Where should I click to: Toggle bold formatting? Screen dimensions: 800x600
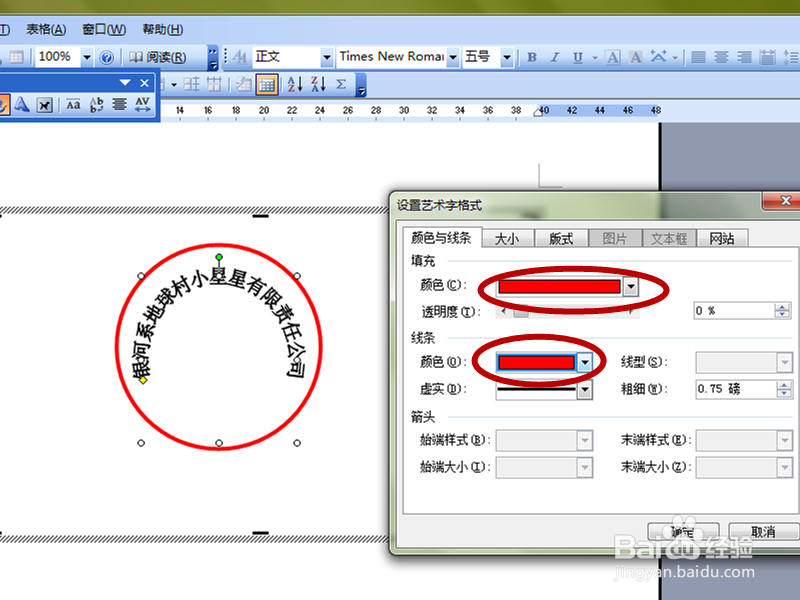coord(532,57)
